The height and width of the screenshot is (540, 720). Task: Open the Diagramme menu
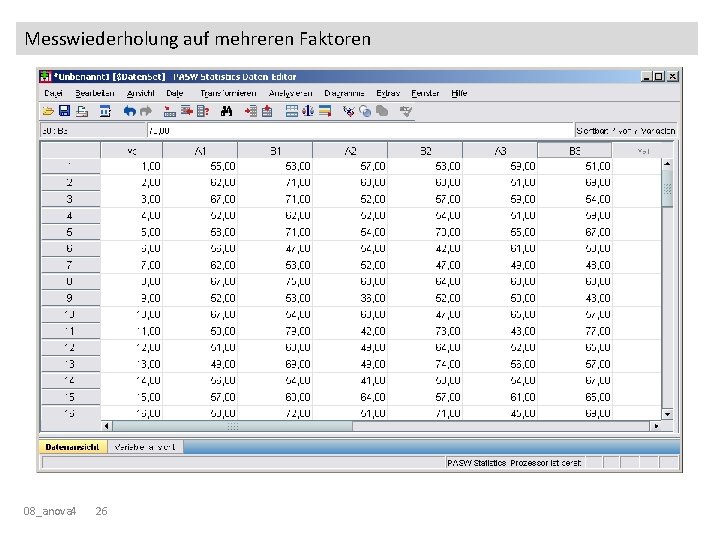pos(344,93)
